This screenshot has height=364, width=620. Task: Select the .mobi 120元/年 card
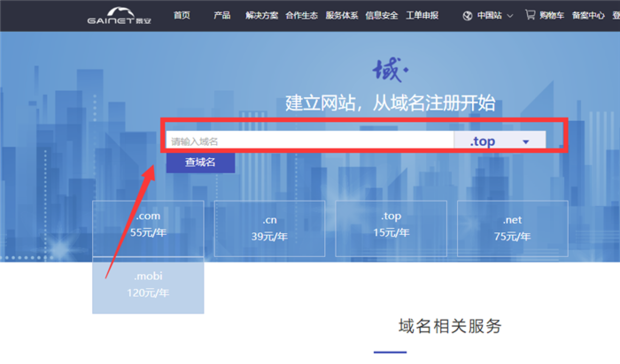[x=148, y=285]
